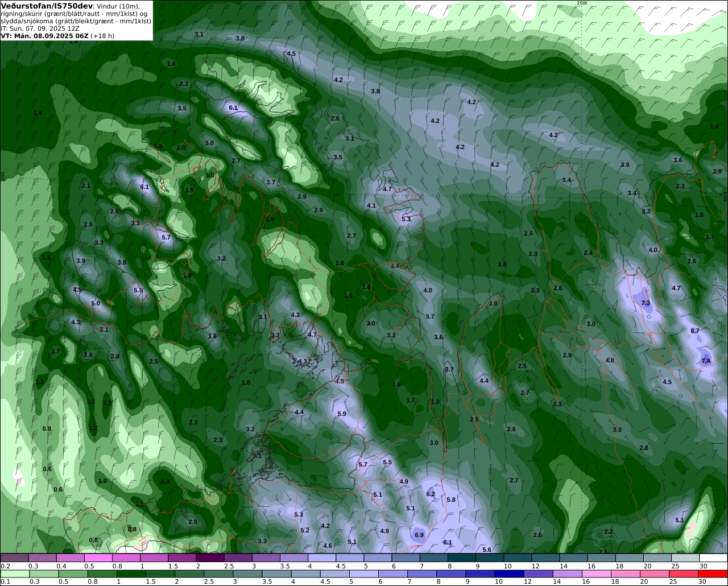
Task: Click the 2.4 precipitation value on the map
Action: (x=588, y=253)
